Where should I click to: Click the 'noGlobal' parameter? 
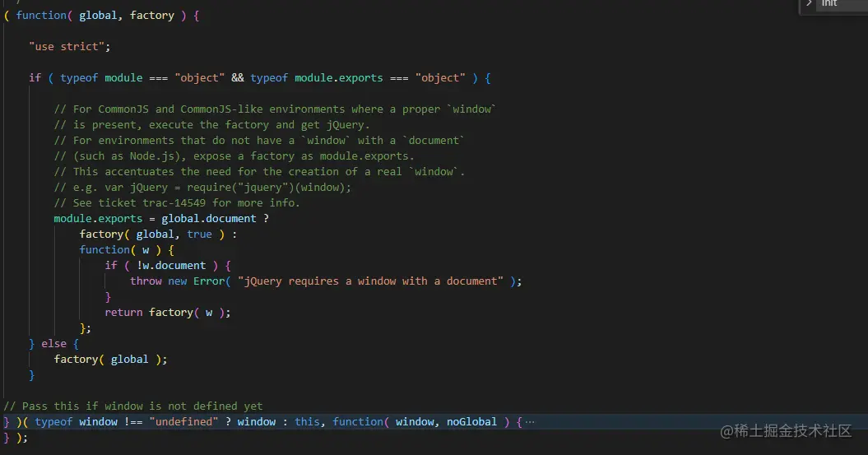coord(471,422)
